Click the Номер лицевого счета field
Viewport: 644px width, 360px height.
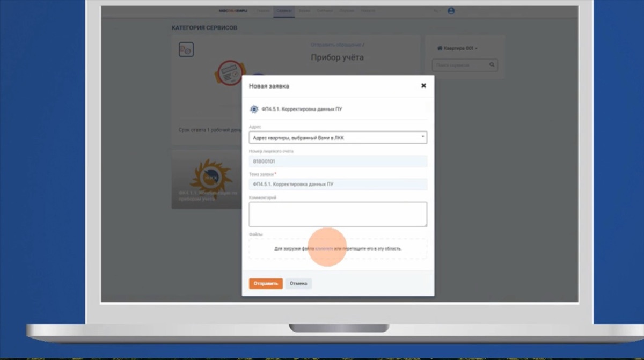[x=338, y=161]
